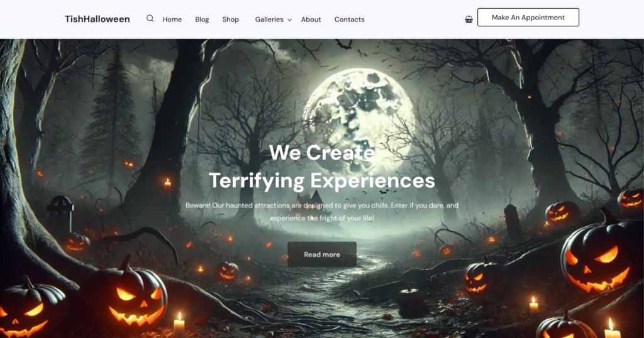Click the "Beware! Our haunted attractions" paragraph
Viewport: 644px width, 338px height.
point(322,212)
